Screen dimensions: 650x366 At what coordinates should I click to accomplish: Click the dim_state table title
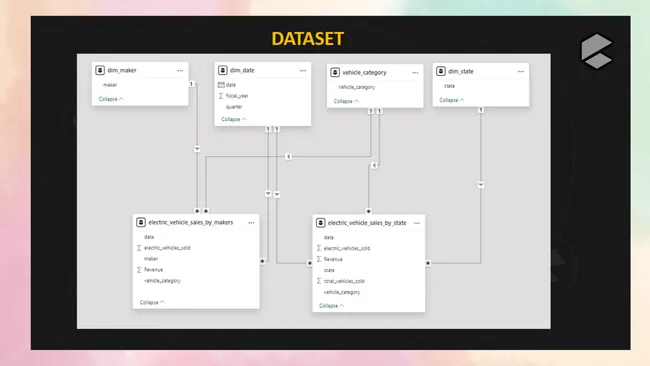pyautogui.click(x=461, y=71)
